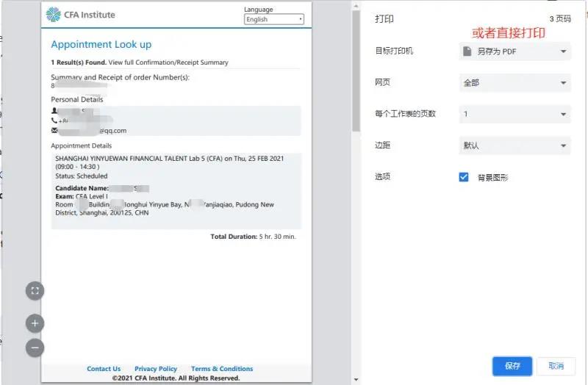588x385 pixels.
Task: Click the fit-to-page preview icon
Action: click(x=35, y=291)
